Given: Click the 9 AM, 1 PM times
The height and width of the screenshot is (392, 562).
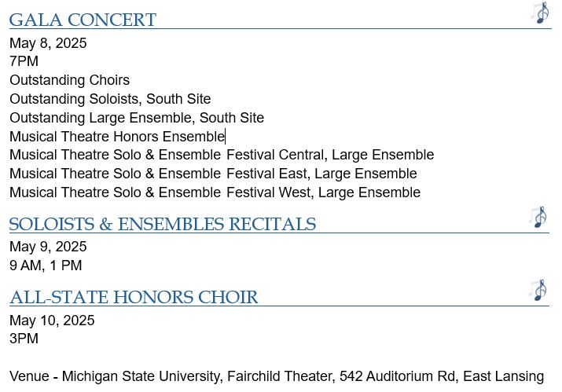Looking at the screenshot, I should click(x=46, y=266).
